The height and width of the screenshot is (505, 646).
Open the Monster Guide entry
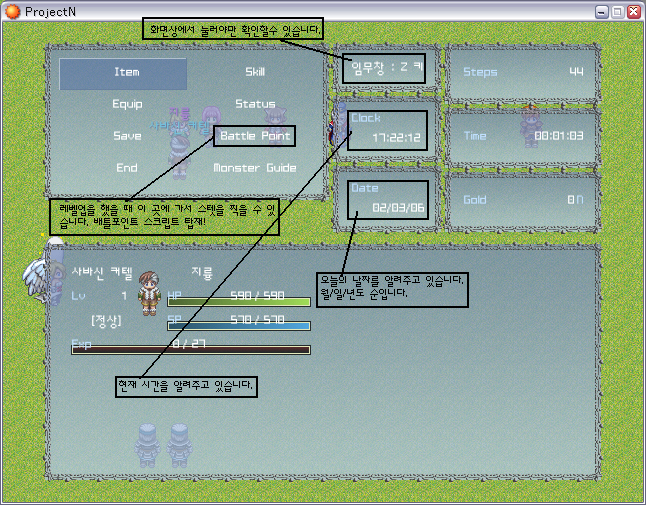255,168
